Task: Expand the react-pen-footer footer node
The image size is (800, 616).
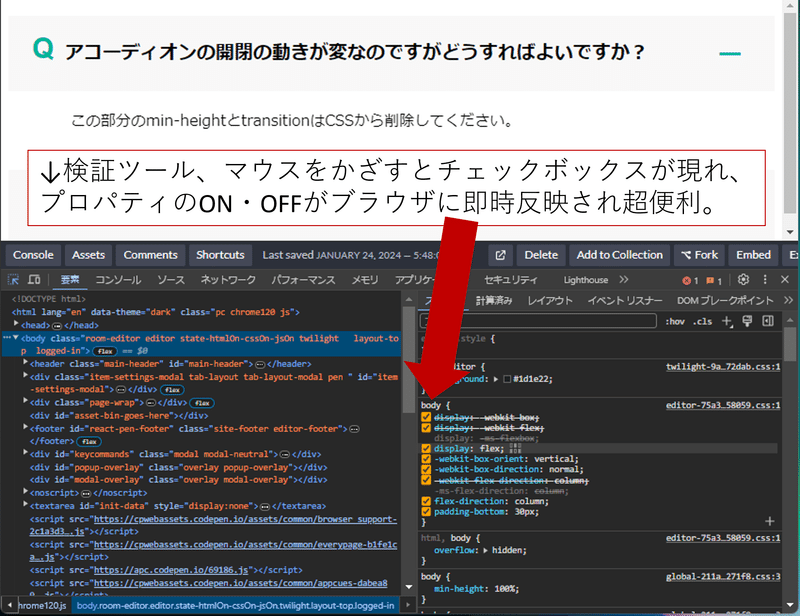Action: pyautogui.click(x=25, y=427)
